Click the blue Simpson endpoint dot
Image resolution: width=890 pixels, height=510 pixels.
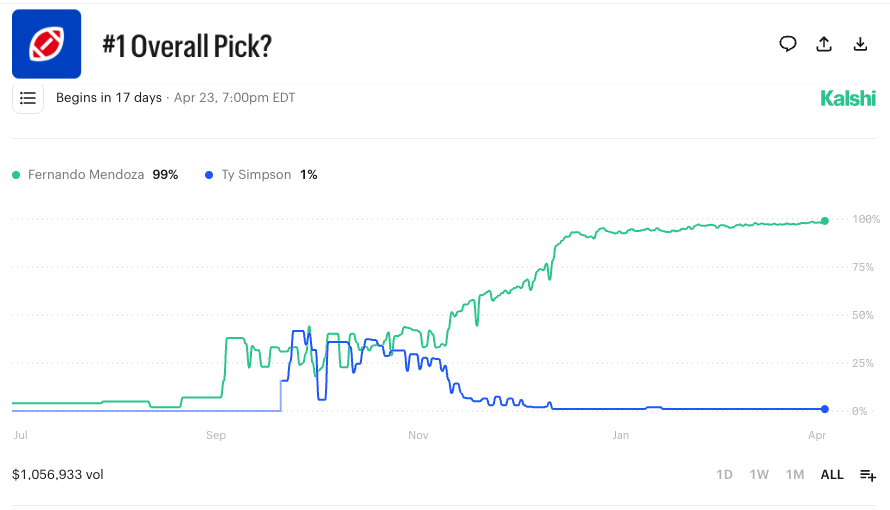[825, 409]
